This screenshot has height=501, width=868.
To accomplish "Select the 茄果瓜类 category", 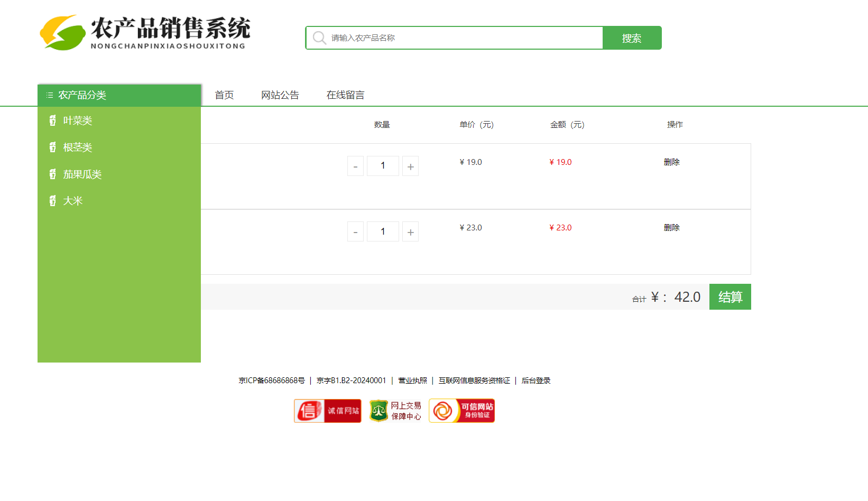I will tap(82, 174).
